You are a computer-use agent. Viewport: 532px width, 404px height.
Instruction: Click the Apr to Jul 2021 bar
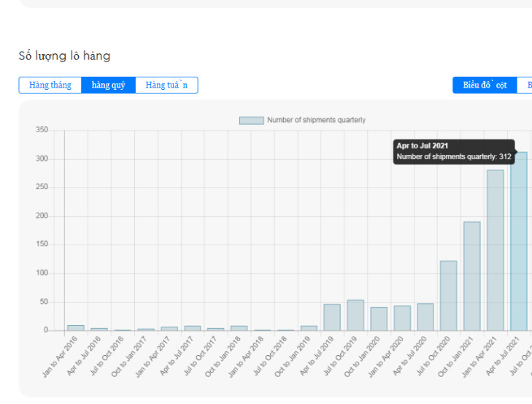518,241
